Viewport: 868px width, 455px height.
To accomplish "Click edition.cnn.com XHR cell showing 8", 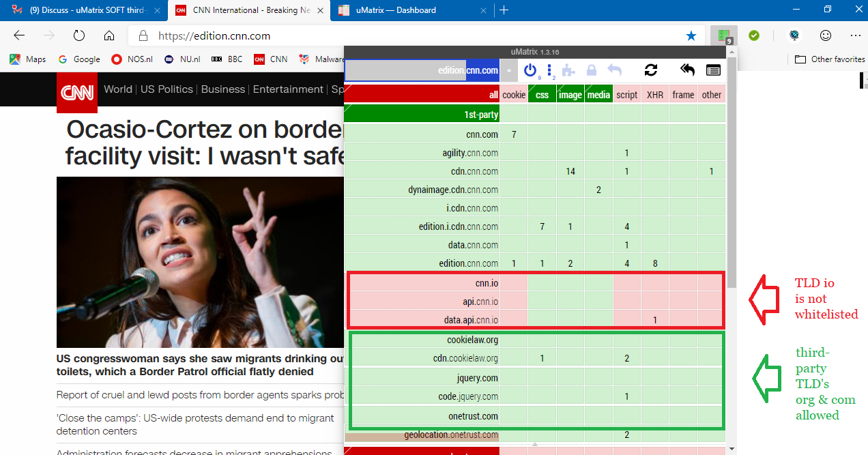I will [x=654, y=263].
